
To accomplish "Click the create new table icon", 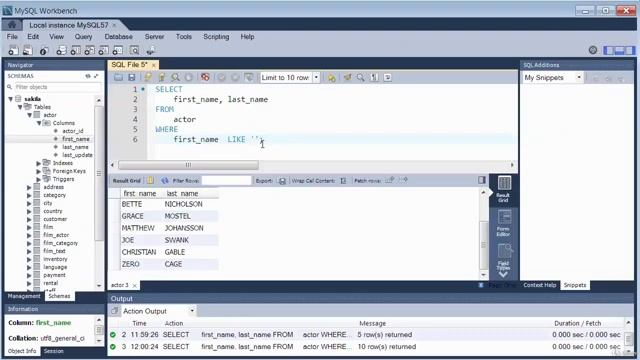I will [x=75, y=51].
